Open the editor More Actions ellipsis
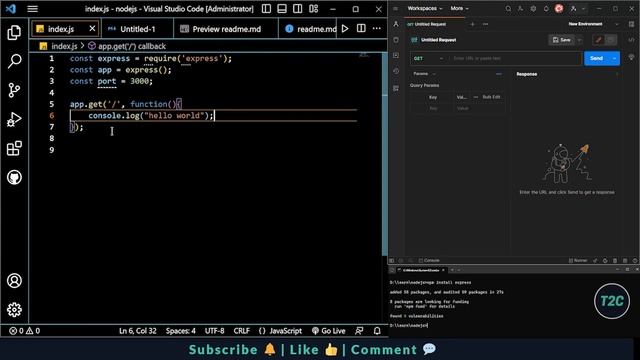Image resolution: width=640 pixels, height=360 pixels. click(377, 29)
